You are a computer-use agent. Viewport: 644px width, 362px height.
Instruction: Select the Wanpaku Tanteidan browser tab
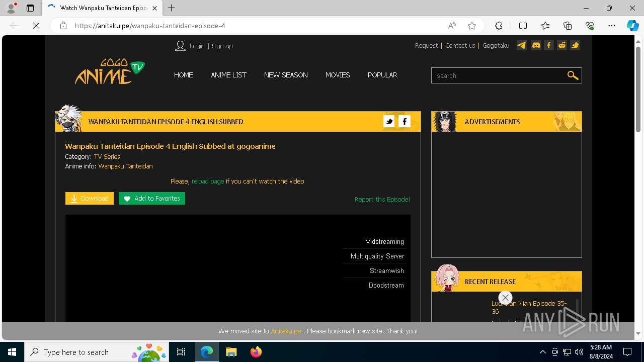pos(102,8)
